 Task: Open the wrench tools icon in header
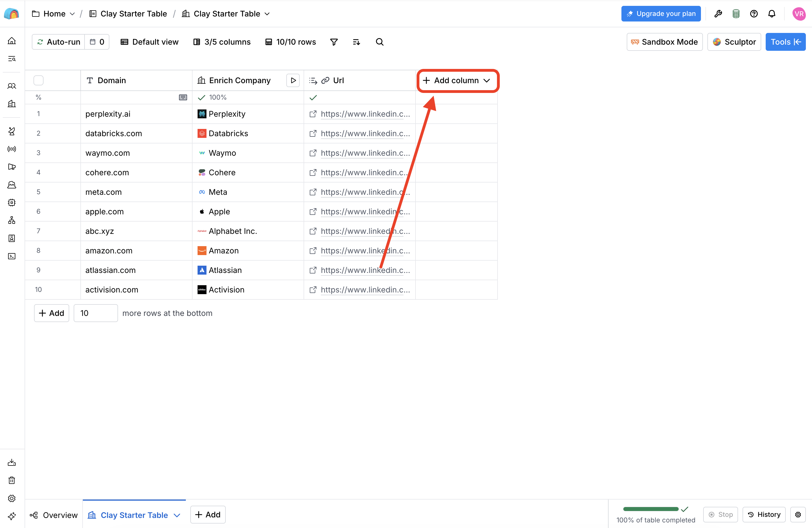click(x=718, y=14)
